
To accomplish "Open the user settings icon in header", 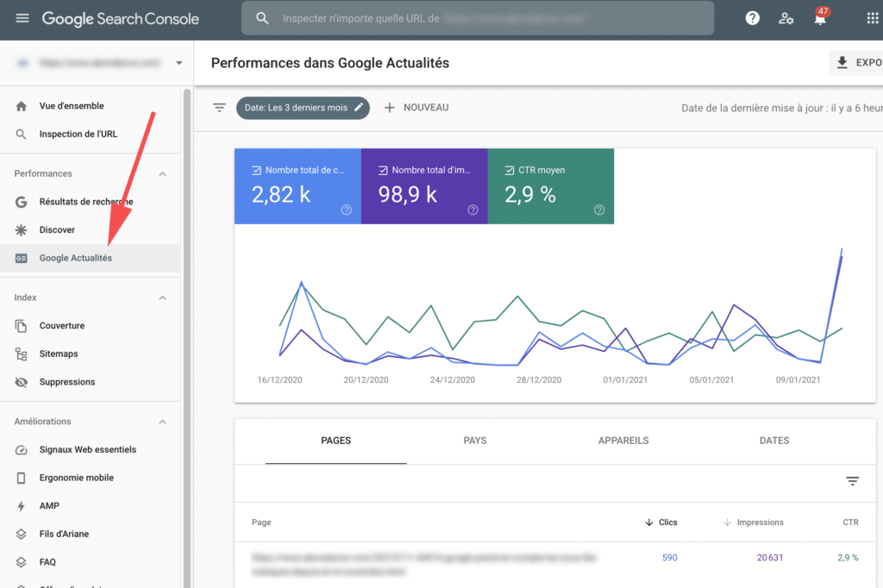I will 786,18.
